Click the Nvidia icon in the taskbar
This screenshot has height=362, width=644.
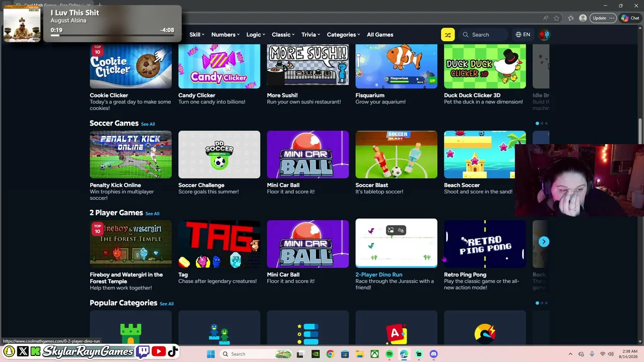[315, 354]
